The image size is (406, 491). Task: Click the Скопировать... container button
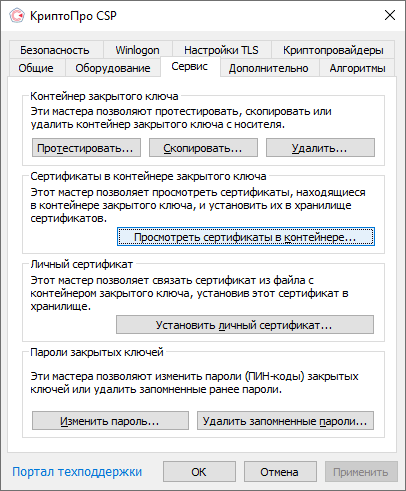203,148
